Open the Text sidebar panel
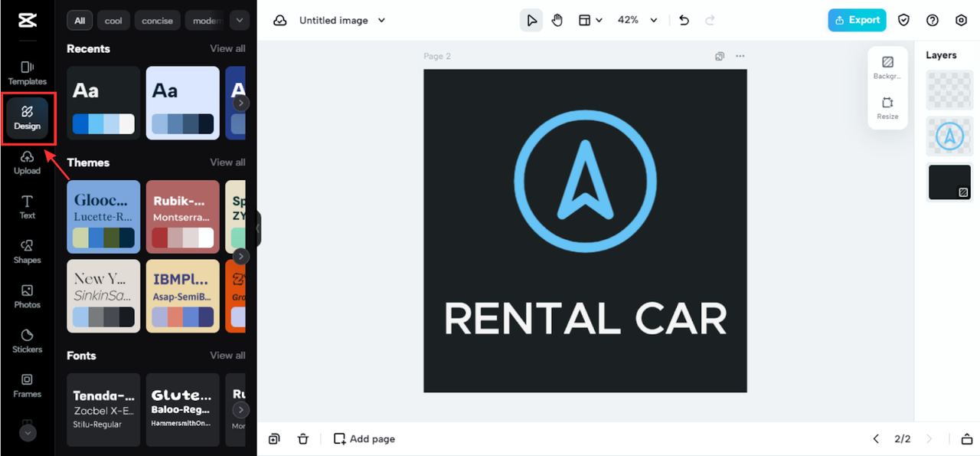980x456 pixels. [27, 207]
